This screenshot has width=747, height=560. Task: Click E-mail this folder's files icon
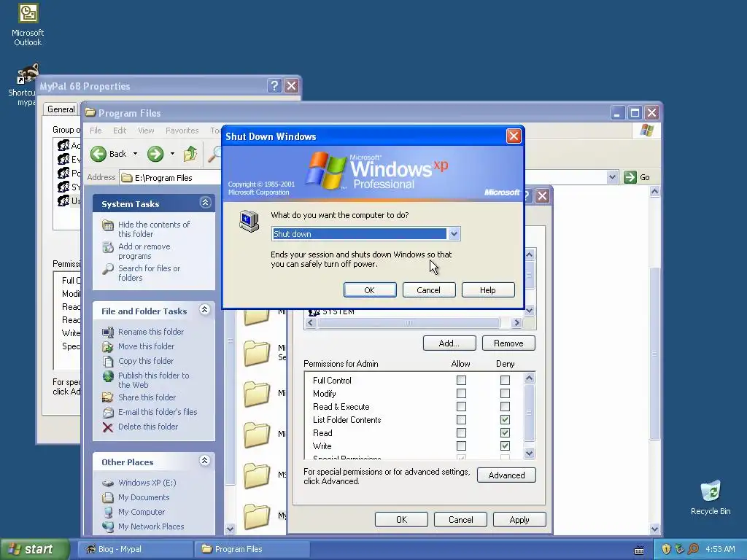(x=108, y=412)
